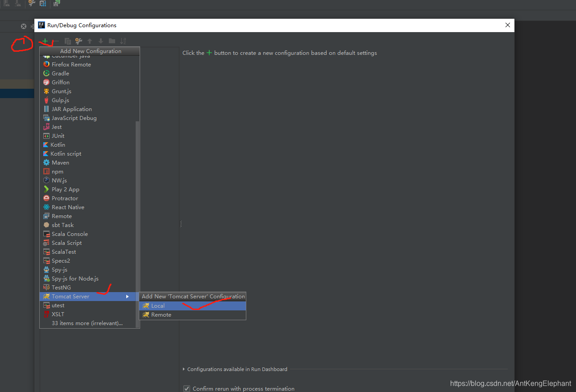The width and height of the screenshot is (576, 392).
Task: Click the Gulp.js cup icon
Action: pos(46,100)
